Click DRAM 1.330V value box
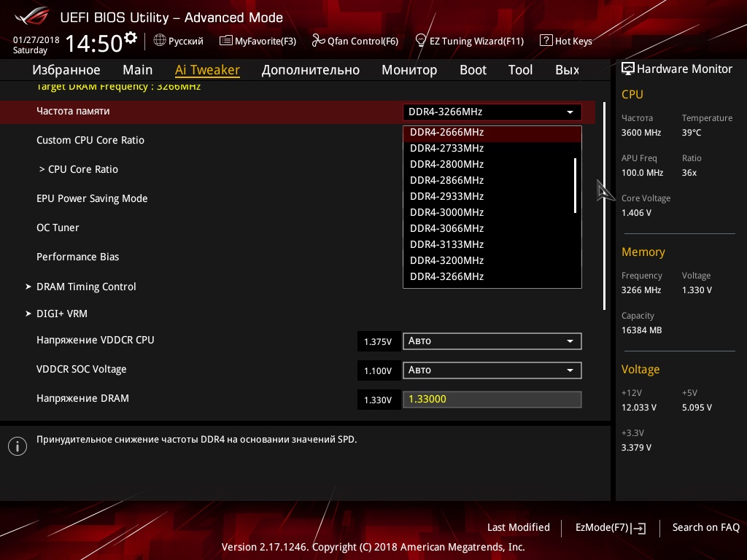This screenshot has height=560, width=747. point(379,400)
